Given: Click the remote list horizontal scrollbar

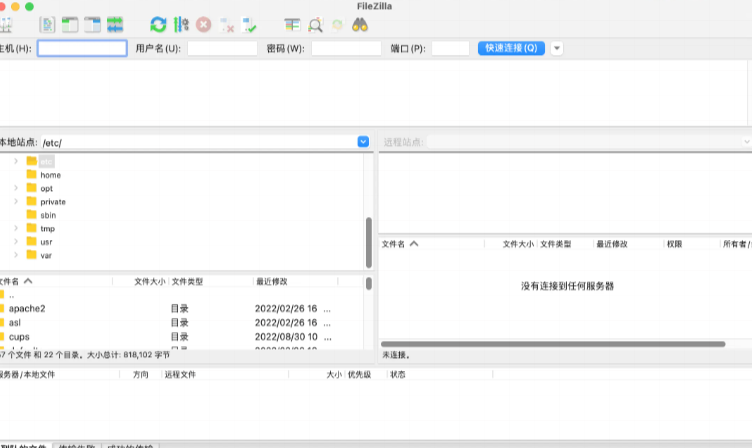Looking at the screenshot, I should pos(553,344).
